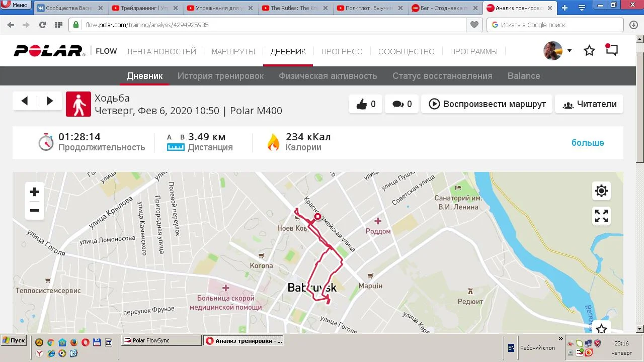The image size is (644, 362).
Task: Click the page vertical scrollbar
Action: pyautogui.click(x=640, y=184)
